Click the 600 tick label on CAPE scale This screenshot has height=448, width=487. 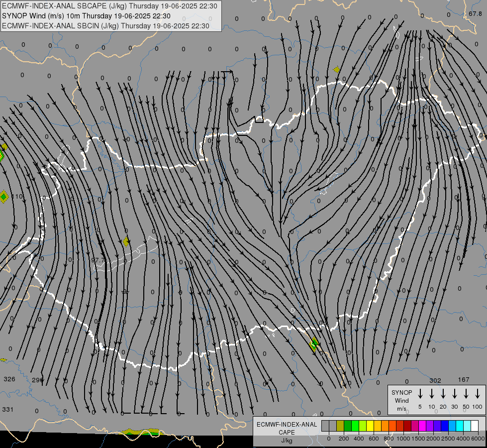click(x=374, y=439)
